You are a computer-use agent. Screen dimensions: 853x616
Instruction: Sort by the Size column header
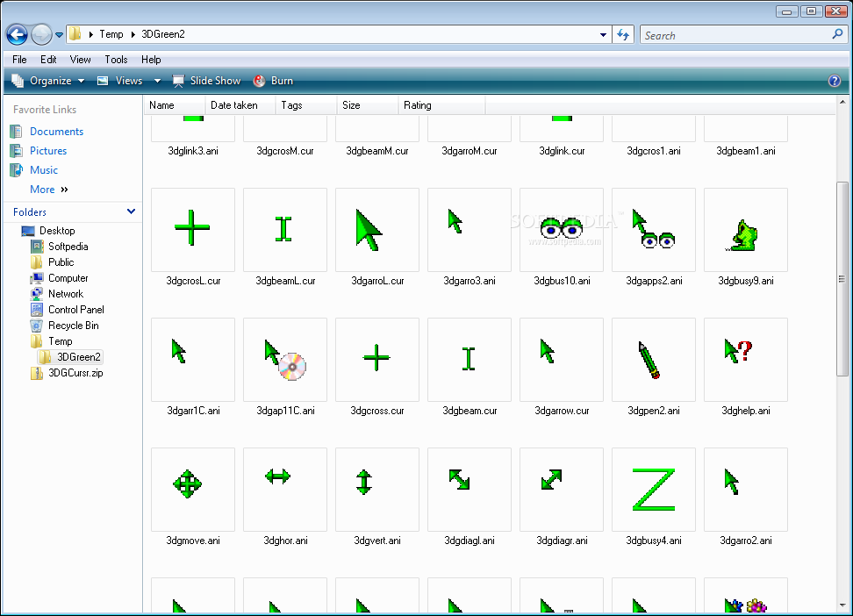tap(368, 105)
